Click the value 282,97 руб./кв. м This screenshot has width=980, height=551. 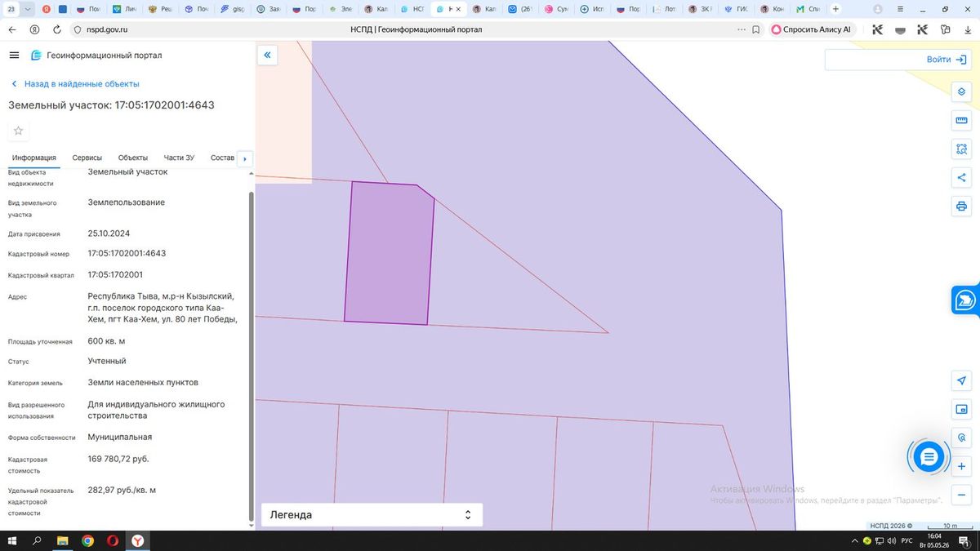(x=122, y=490)
